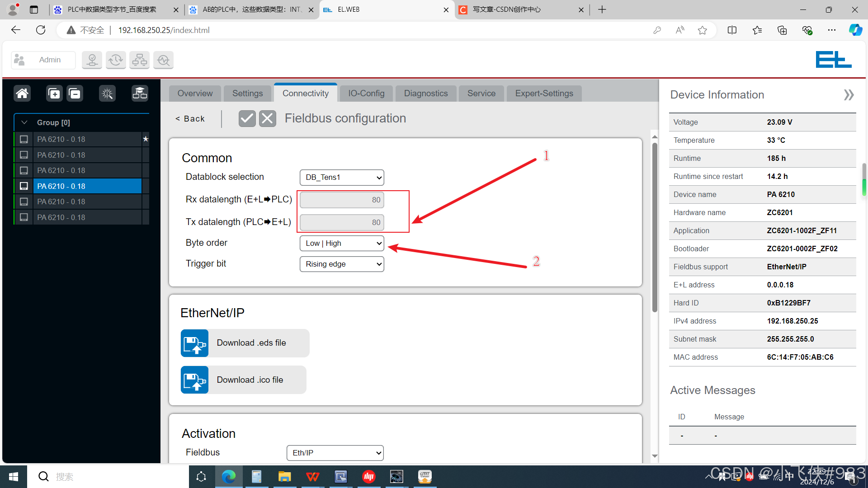Open the Byte order dropdown
This screenshot has height=488, width=868.
click(x=342, y=243)
